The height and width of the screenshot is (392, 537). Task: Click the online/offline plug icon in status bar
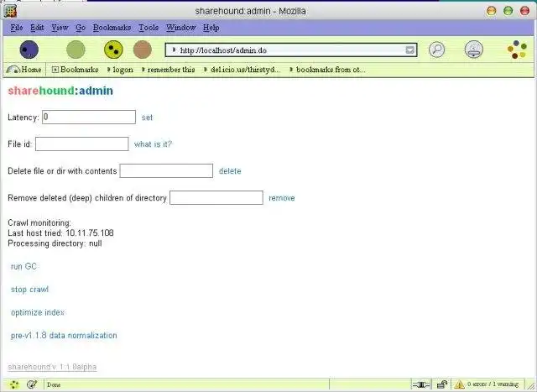[421, 384]
